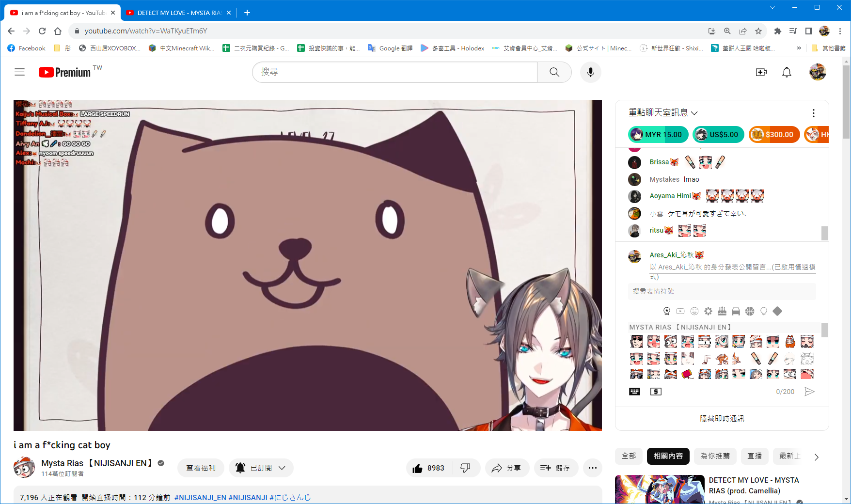Open account avatar menu in YouTube header
Image resolution: width=851 pixels, height=504 pixels.
818,72
